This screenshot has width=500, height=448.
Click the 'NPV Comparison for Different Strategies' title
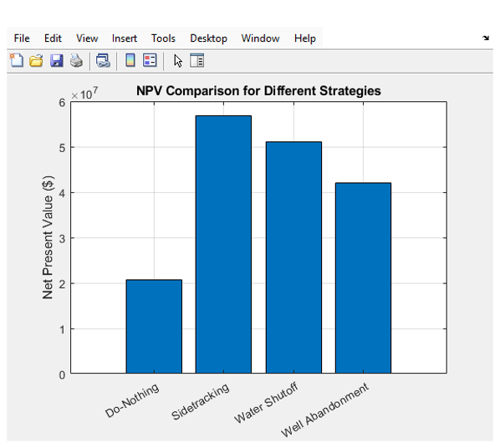click(x=258, y=91)
